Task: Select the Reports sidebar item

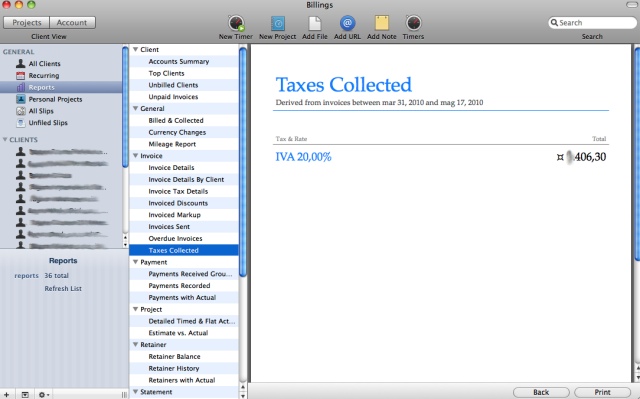Action: [x=61, y=87]
